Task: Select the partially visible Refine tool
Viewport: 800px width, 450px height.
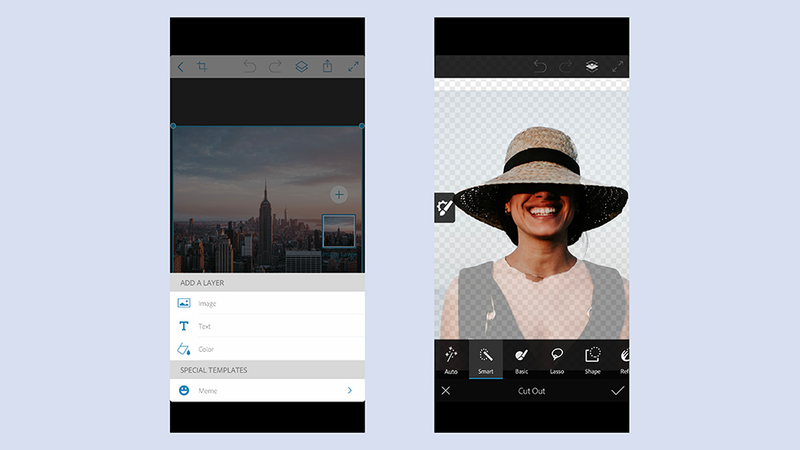Action: (x=624, y=360)
